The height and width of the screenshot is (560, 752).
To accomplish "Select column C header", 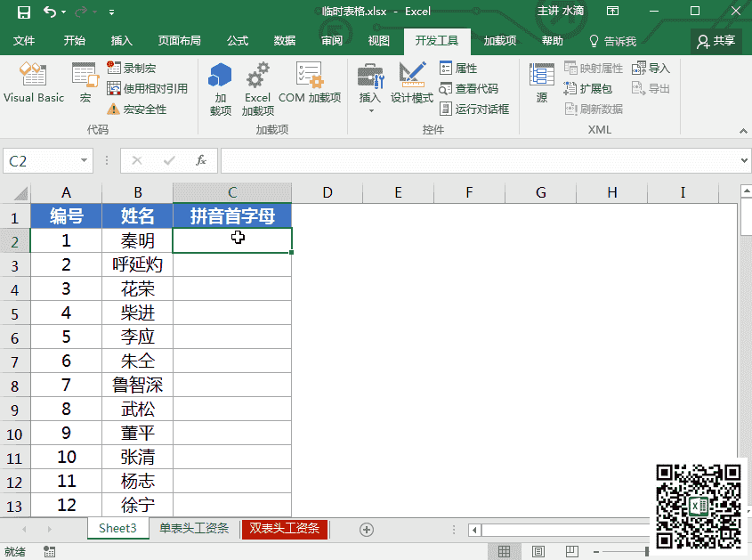I will 232,193.
